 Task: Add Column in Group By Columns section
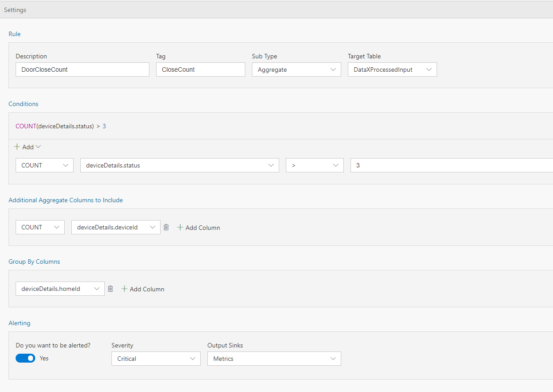[143, 289]
